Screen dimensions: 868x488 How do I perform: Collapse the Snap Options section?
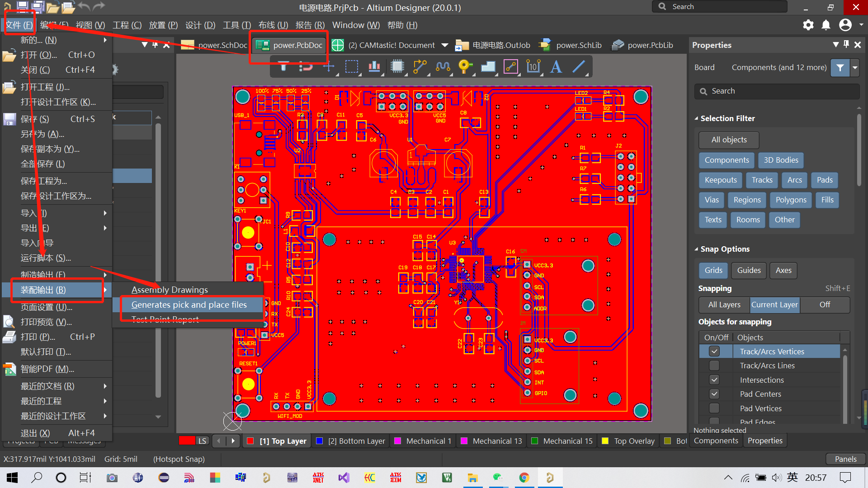pos(697,249)
